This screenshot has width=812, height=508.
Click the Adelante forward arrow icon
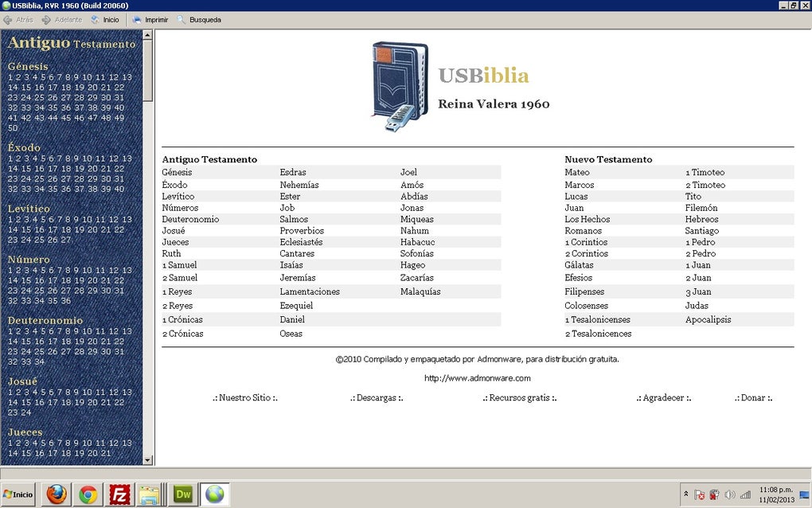tap(46, 20)
